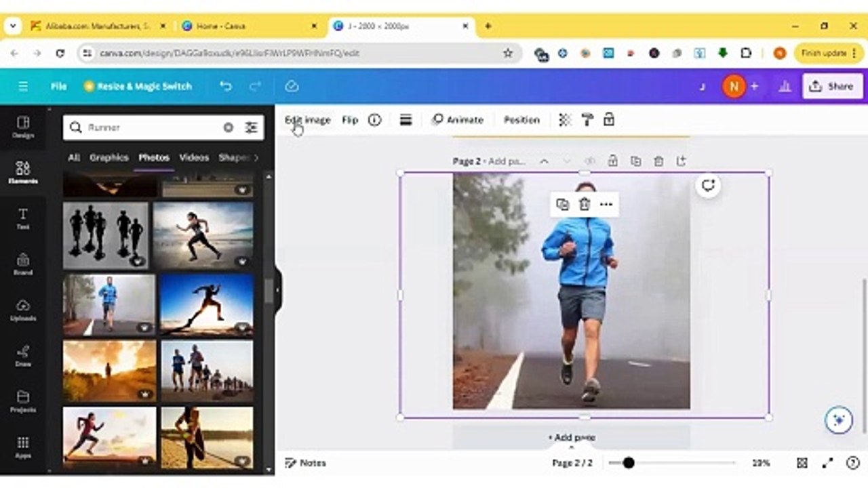The image size is (868, 488).
Task: Select the All results tab
Action: pos(74,157)
